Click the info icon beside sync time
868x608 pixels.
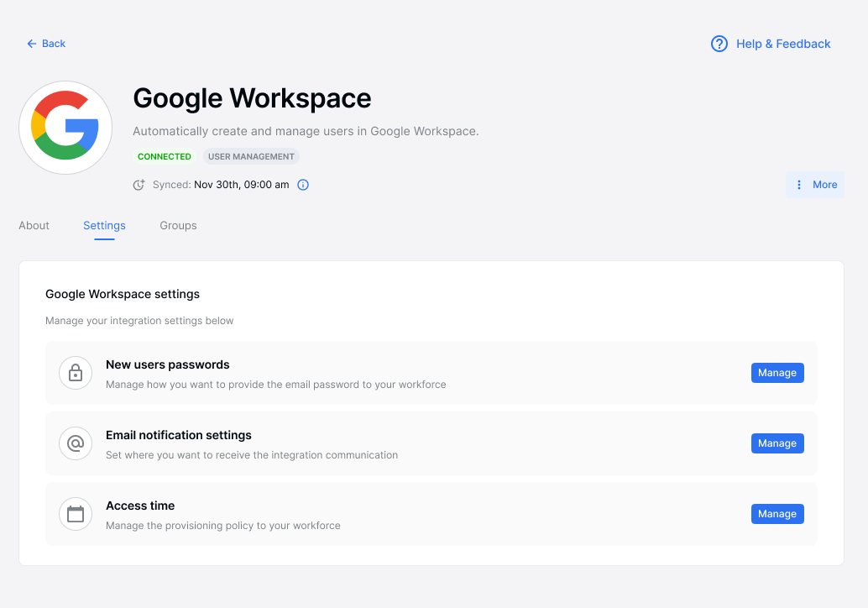tap(304, 185)
